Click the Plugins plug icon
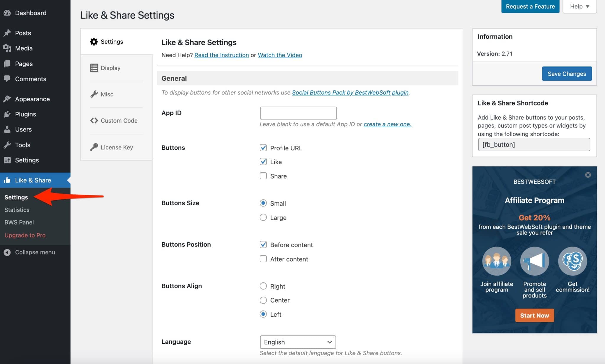This screenshot has width=605, height=364. pyautogui.click(x=7, y=114)
